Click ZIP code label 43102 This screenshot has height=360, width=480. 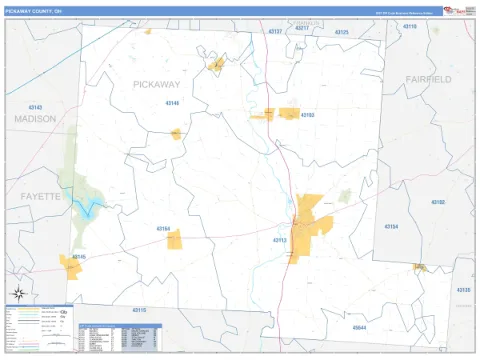click(438, 202)
